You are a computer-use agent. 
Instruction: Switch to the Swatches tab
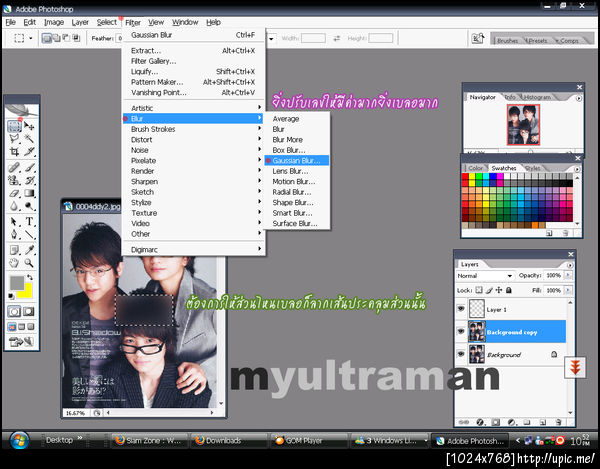click(x=504, y=168)
